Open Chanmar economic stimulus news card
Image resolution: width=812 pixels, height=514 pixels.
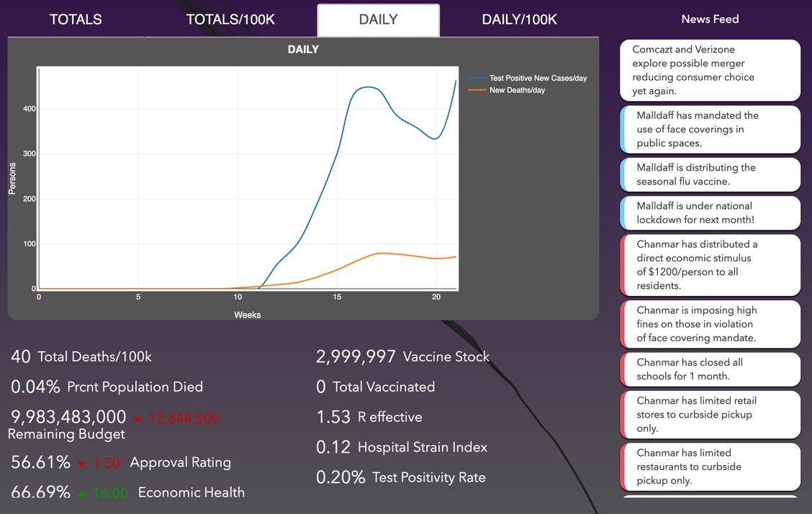pyautogui.click(x=710, y=265)
